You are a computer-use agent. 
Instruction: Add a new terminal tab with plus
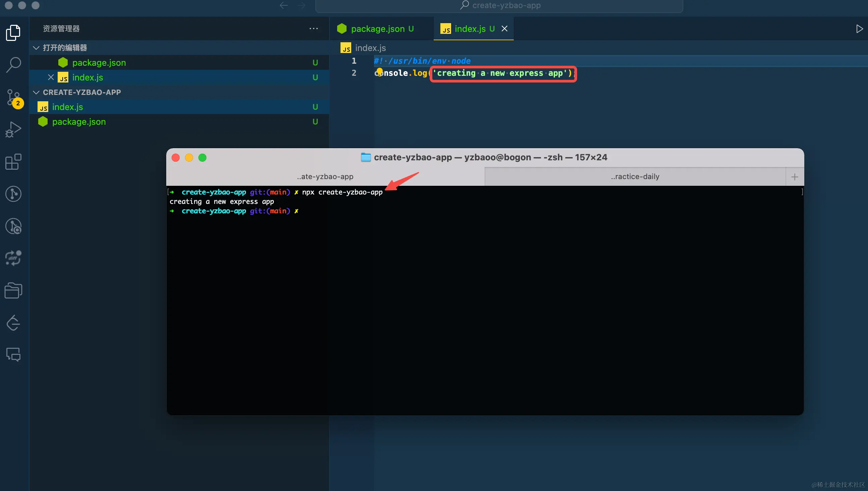795,177
